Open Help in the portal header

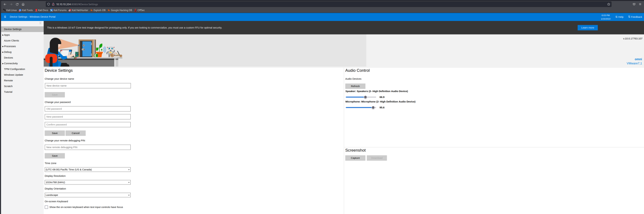coord(619,17)
